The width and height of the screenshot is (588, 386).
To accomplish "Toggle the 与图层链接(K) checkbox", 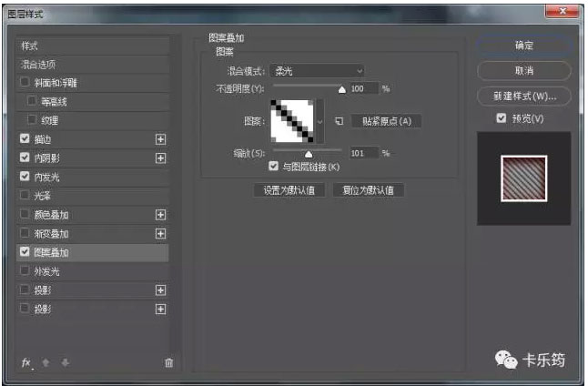I will pyautogui.click(x=274, y=166).
